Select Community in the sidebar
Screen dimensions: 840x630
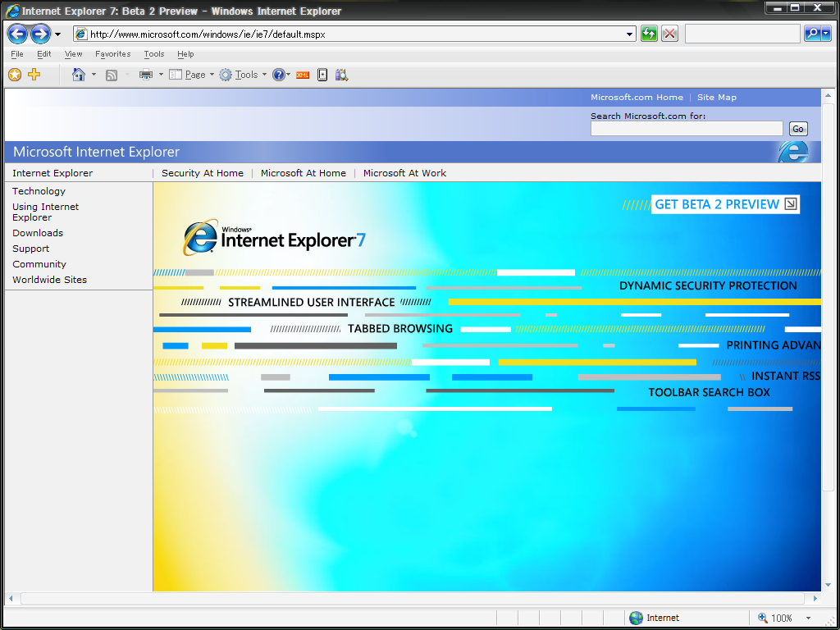pos(39,264)
